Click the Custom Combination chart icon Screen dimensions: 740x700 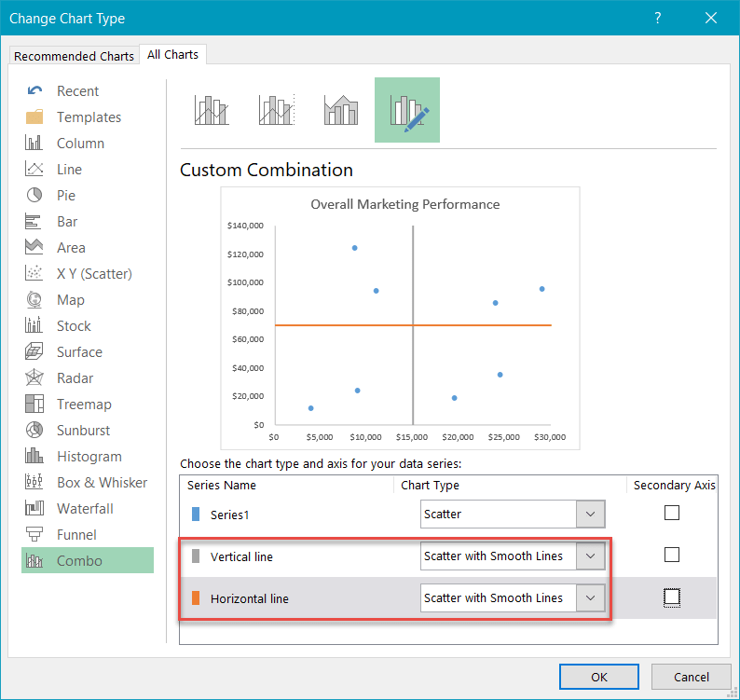point(407,110)
